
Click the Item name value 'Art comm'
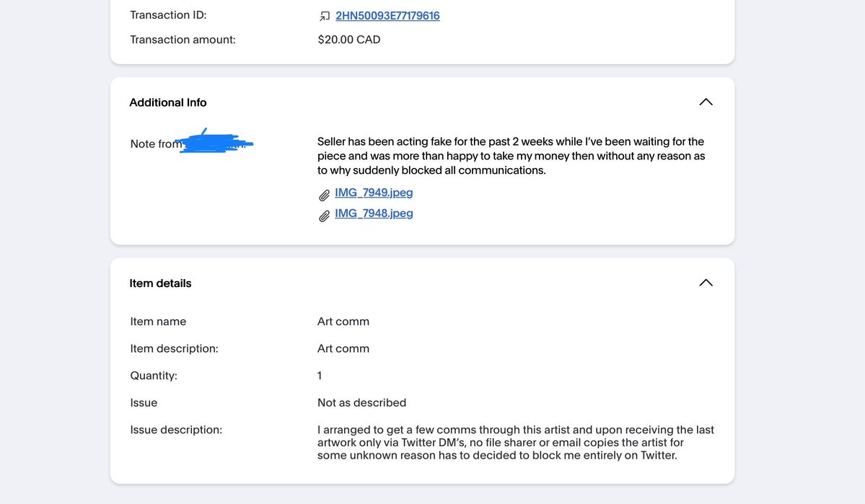(x=343, y=322)
